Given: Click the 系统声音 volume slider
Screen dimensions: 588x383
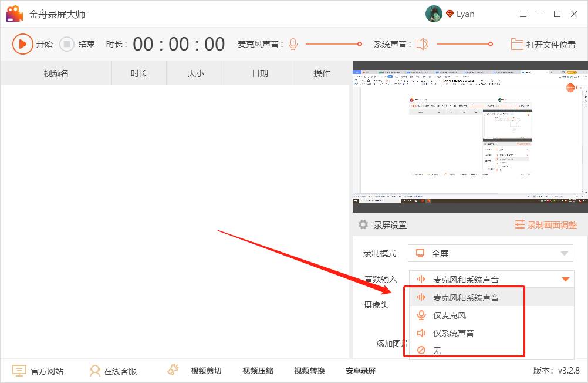Looking at the screenshot, I should pyautogui.click(x=464, y=43).
